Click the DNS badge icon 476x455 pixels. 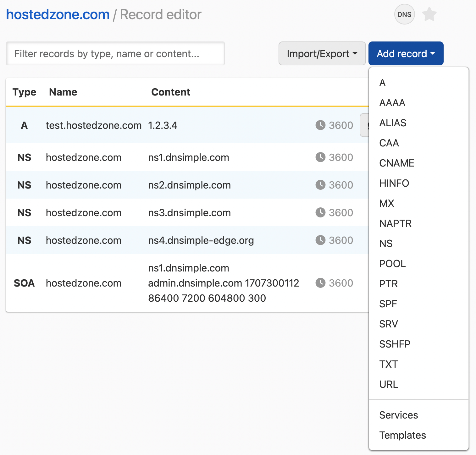(404, 14)
